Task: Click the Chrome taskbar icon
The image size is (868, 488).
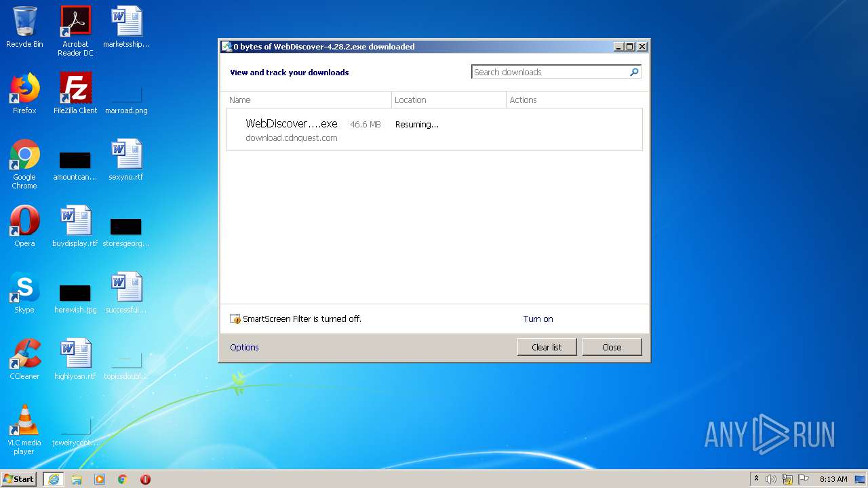Action: pos(123,479)
